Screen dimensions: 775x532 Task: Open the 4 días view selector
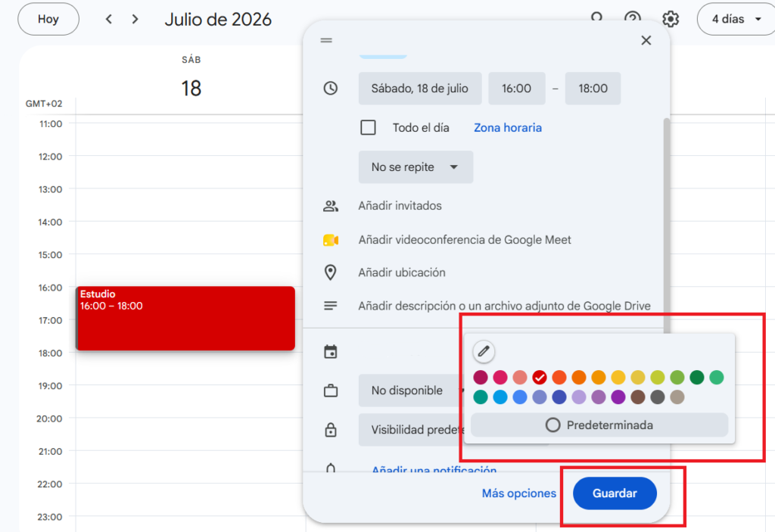[x=736, y=19]
